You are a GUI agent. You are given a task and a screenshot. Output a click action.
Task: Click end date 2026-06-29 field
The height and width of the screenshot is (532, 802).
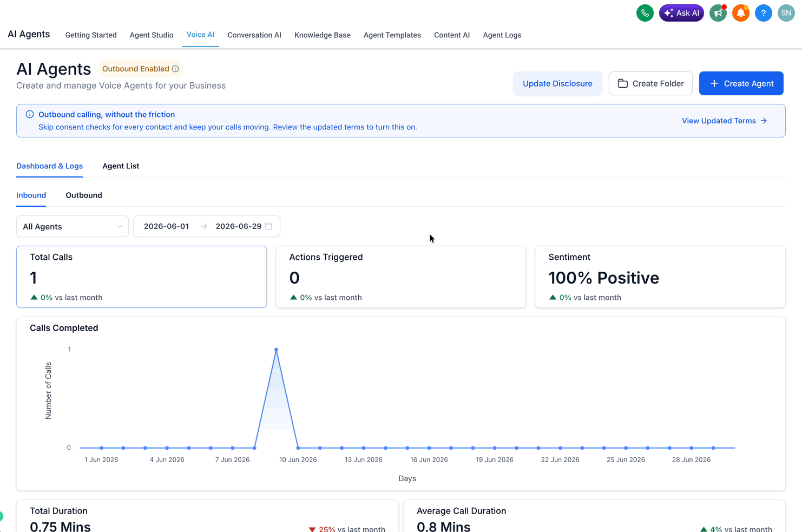coord(239,226)
